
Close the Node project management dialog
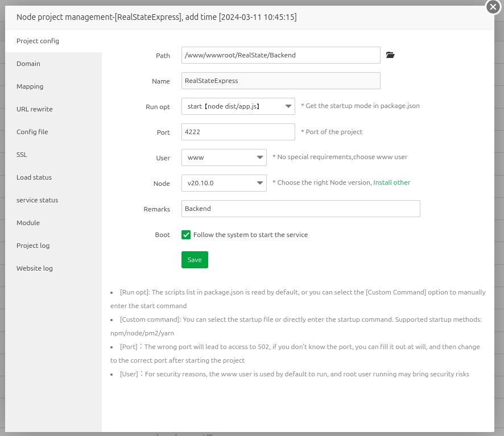(x=493, y=7)
